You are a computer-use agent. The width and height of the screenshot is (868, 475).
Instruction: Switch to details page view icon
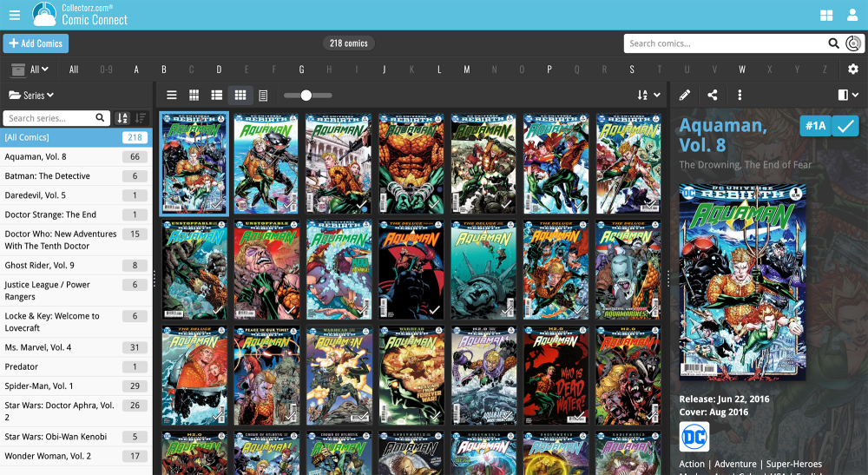point(264,96)
